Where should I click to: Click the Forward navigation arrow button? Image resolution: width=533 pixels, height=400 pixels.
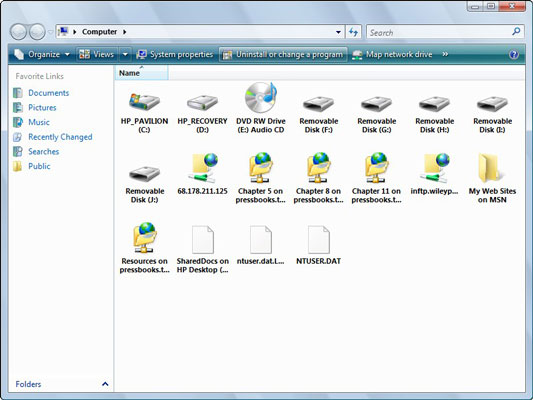(37, 32)
